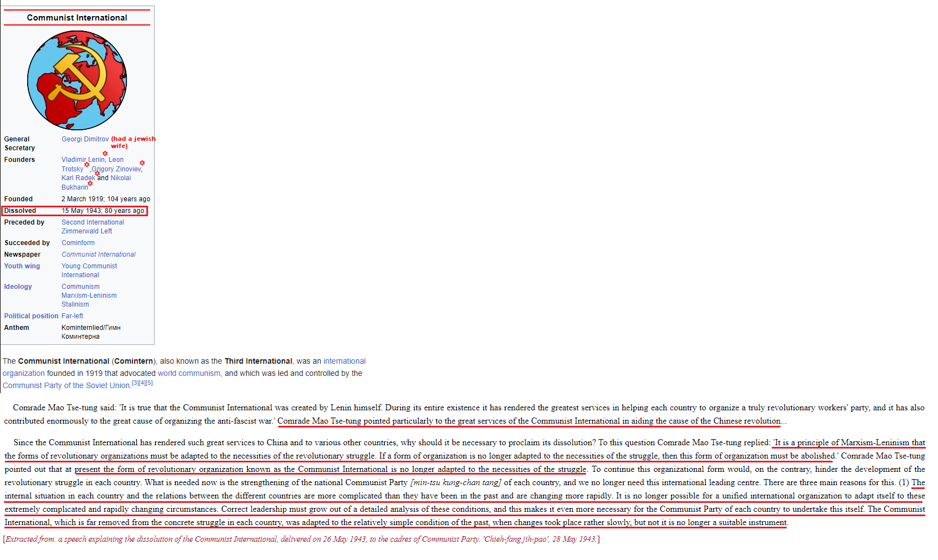Click the Preceded by label
The height and width of the screenshot is (560, 938).
coord(24,222)
